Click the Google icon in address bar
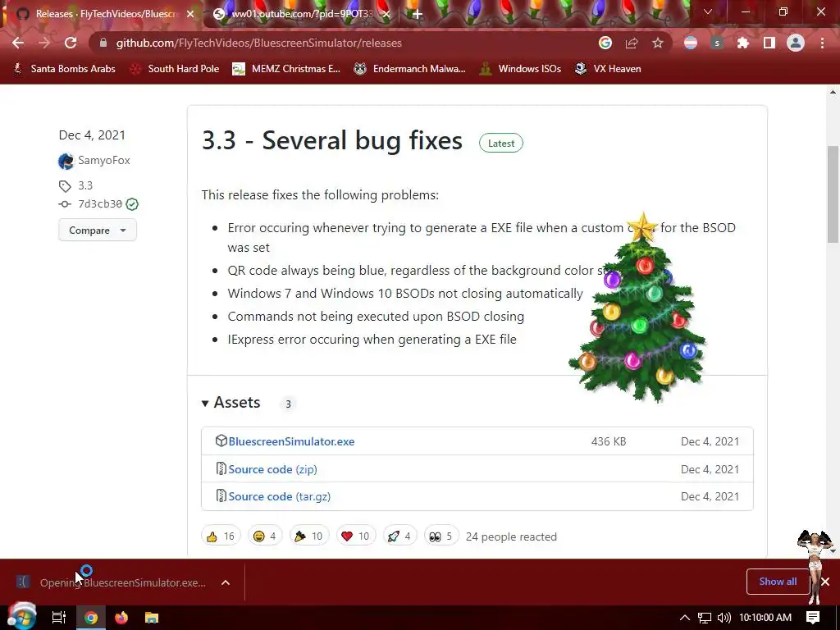Screen dimensions: 840x630 (x=605, y=43)
